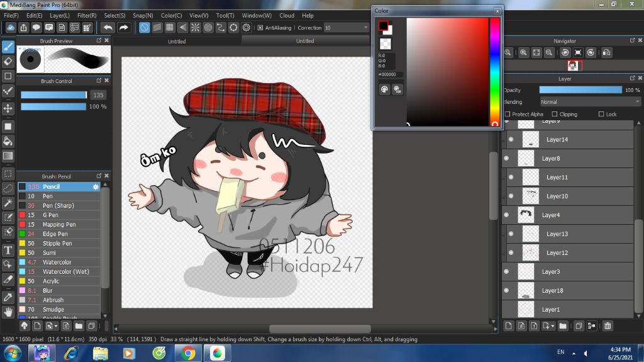Open the Layer menu
This screenshot has width=644, height=362.
pos(60,15)
